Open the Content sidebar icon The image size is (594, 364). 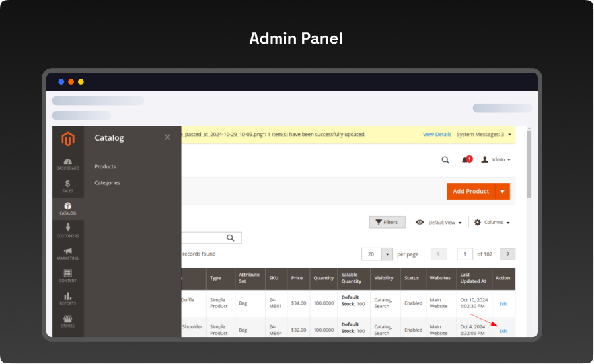tap(68, 275)
